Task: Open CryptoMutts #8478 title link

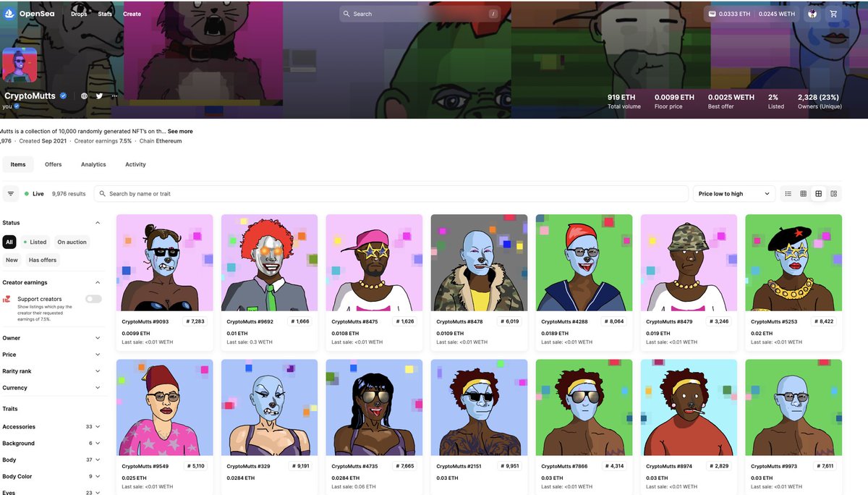Action: (x=460, y=321)
